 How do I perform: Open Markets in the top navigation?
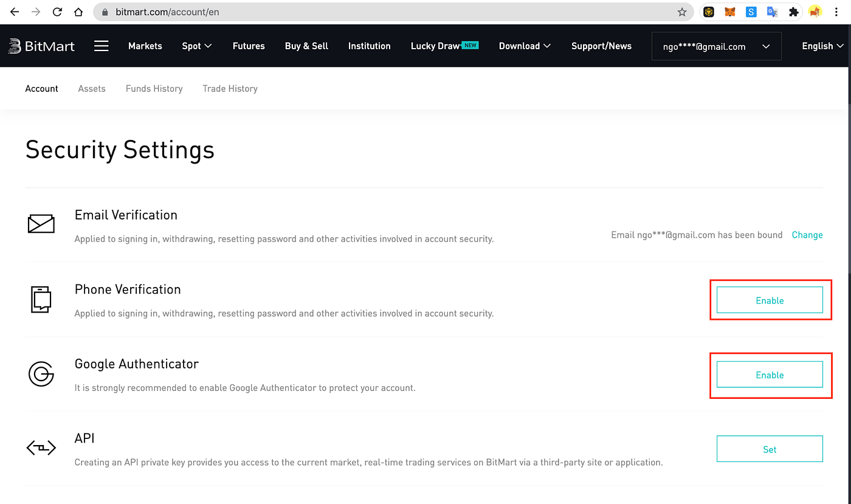145,46
